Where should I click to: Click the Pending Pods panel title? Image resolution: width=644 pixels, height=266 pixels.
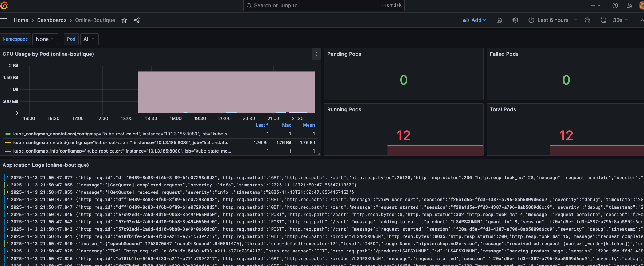coord(344,54)
